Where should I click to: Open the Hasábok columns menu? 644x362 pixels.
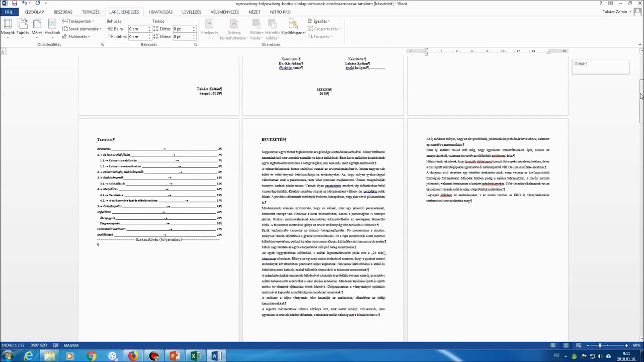click(52, 28)
